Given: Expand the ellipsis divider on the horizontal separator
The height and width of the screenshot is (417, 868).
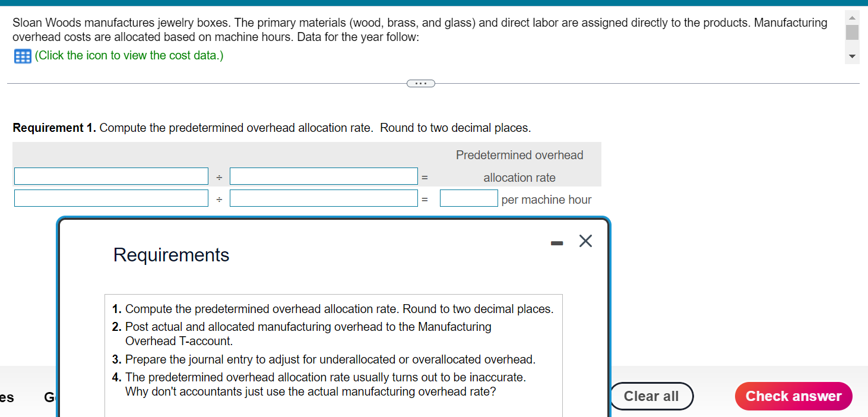Looking at the screenshot, I should (x=421, y=83).
